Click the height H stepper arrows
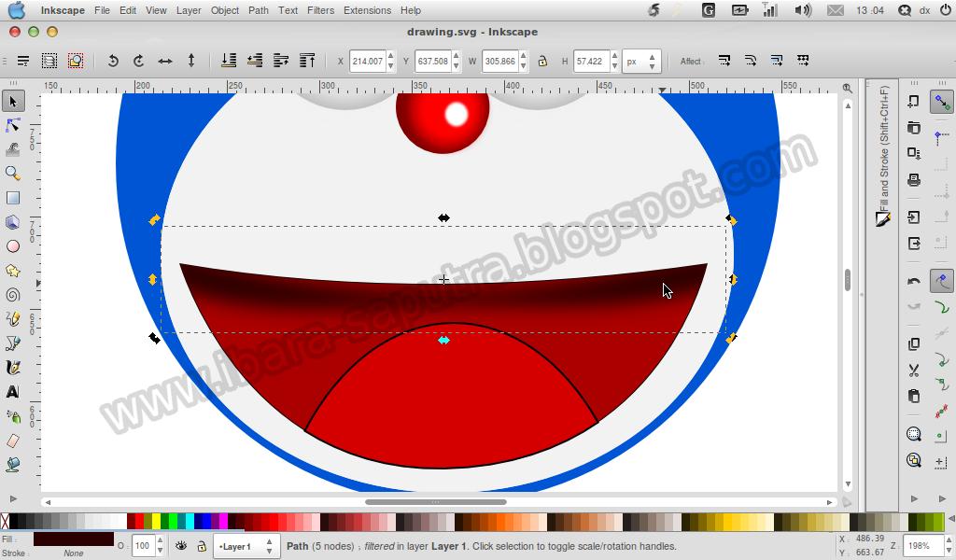Image resolution: width=956 pixels, height=560 pixels. coord(614,61)
